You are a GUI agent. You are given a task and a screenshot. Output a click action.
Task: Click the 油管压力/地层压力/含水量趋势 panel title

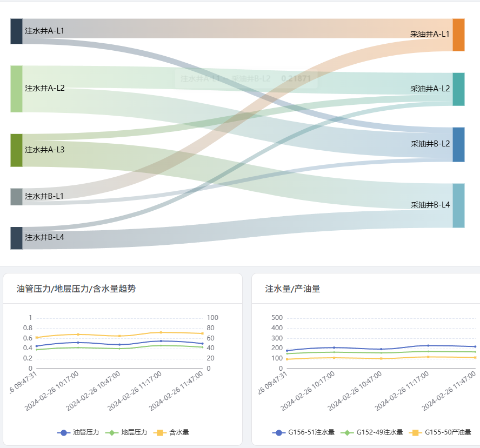[x=76, y=289]
